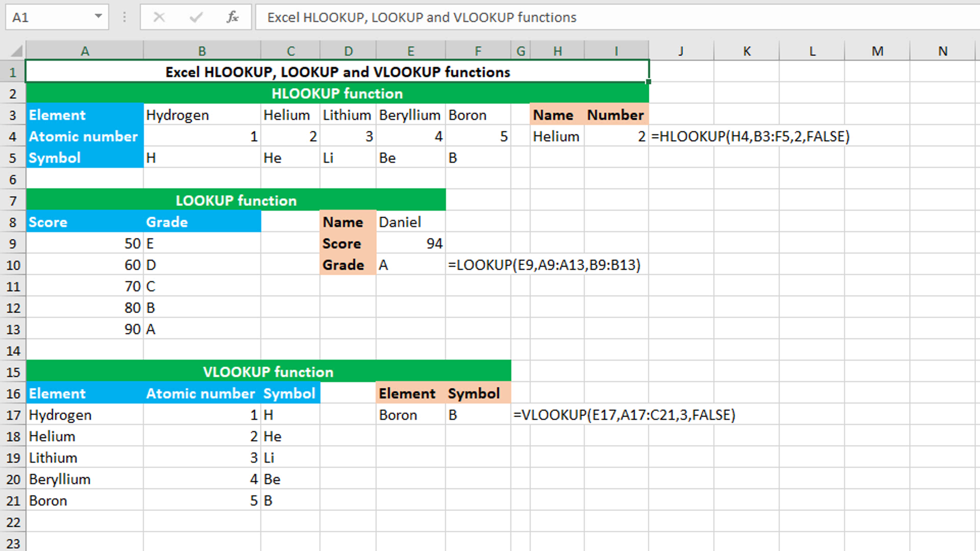This screenshot has width=980, height=551.
Task: Click the 'LOOKUP function' green header
Action: [236, 201]
